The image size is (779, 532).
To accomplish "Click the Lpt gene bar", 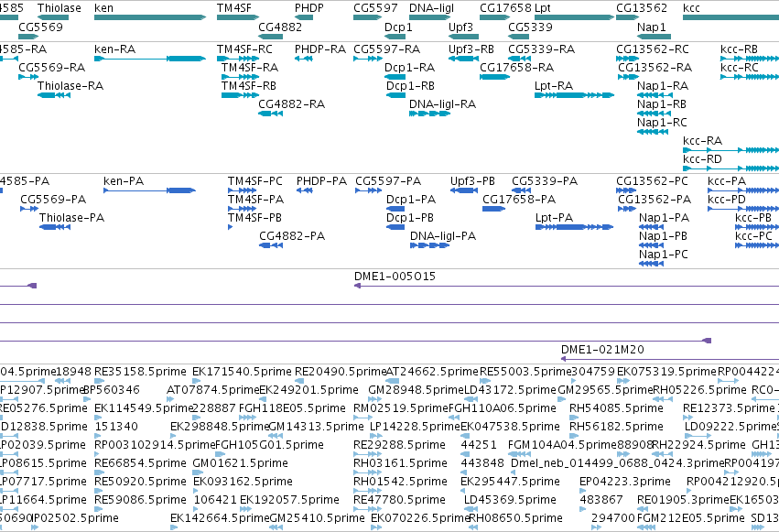I will [574, 17].
